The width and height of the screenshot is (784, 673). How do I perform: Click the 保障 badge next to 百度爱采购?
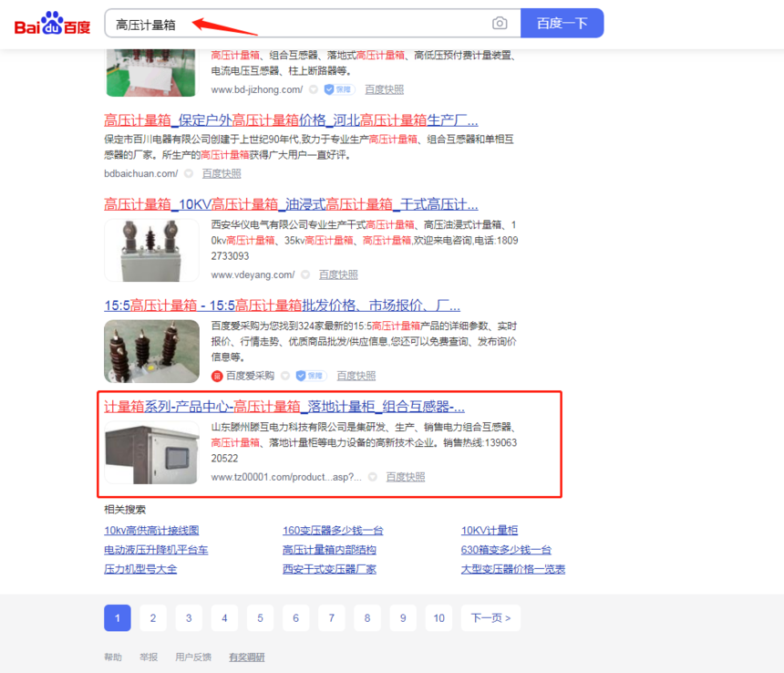click(x=311, y=376)
